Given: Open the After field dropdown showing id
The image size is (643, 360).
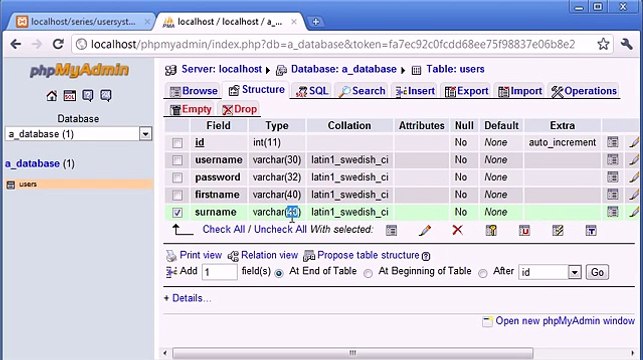Looking at the screenshot, I should click(x=550, y=272).
